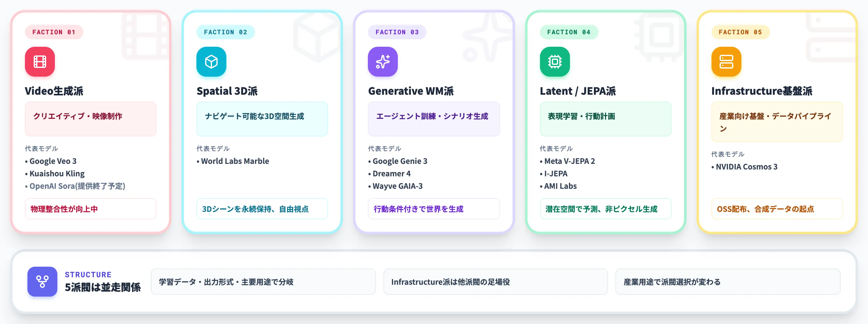Click the Spatial 3D派 heading
The height and width of the screenshot is (324, 868).
227,91
